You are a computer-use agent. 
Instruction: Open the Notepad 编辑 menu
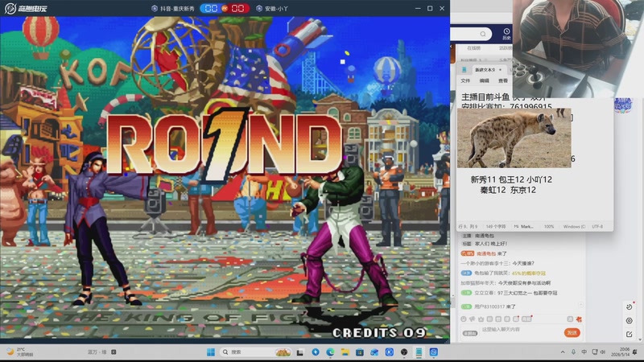485,81
